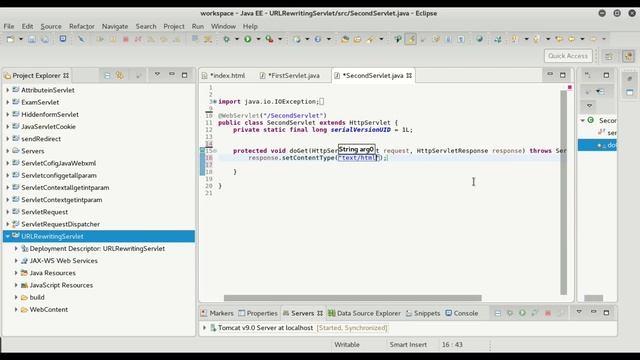Open the Refactor menu
Screen dimensions: 640x360
pyautogui.click(x=82, y=26)
